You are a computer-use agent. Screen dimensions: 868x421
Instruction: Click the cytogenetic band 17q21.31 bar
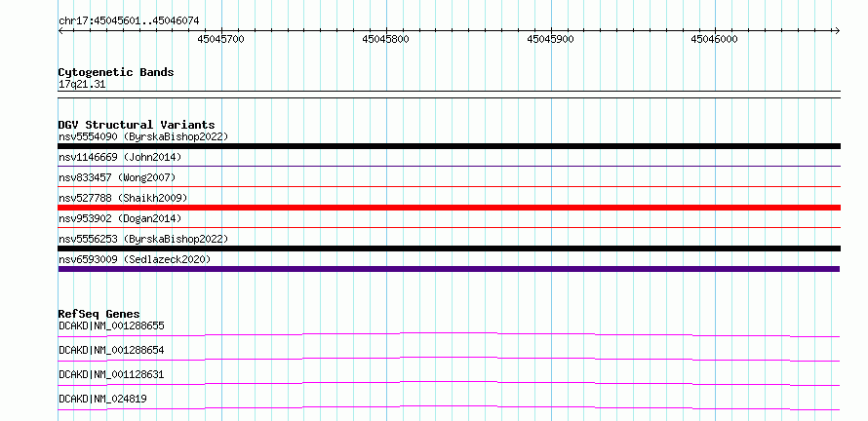click(449, 95)
